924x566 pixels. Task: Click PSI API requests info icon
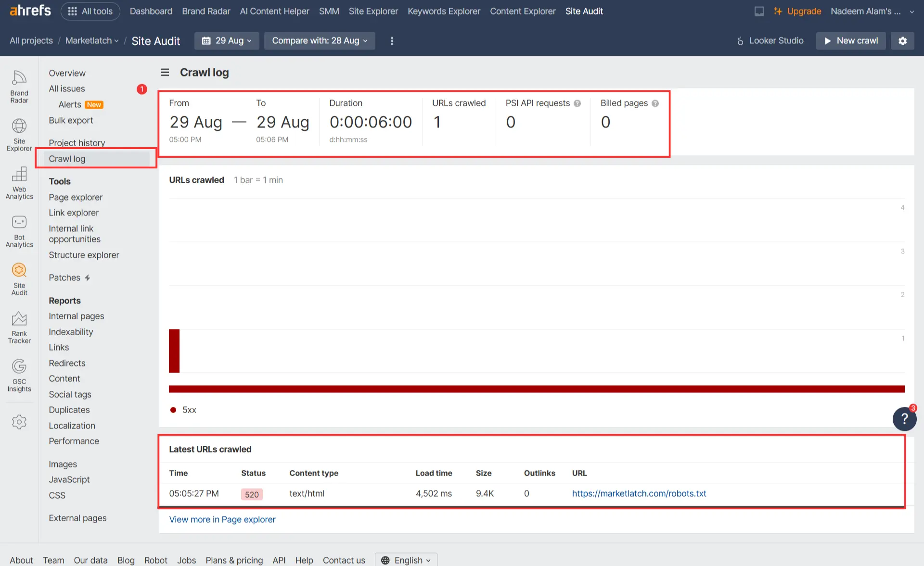click(x=577, y=103)
